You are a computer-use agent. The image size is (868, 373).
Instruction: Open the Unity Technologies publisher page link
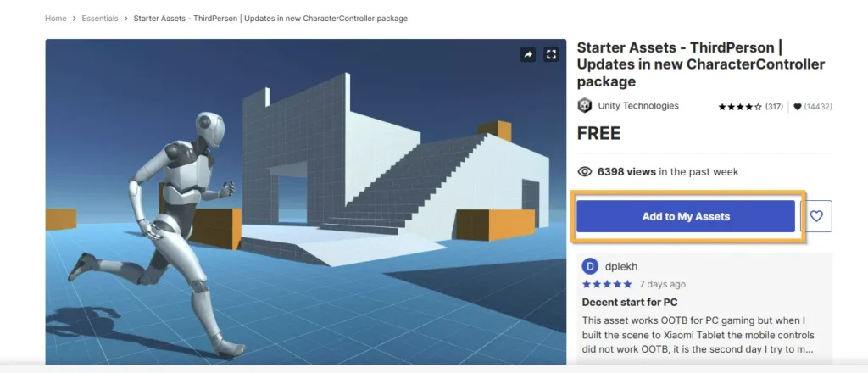coord(638,106)
